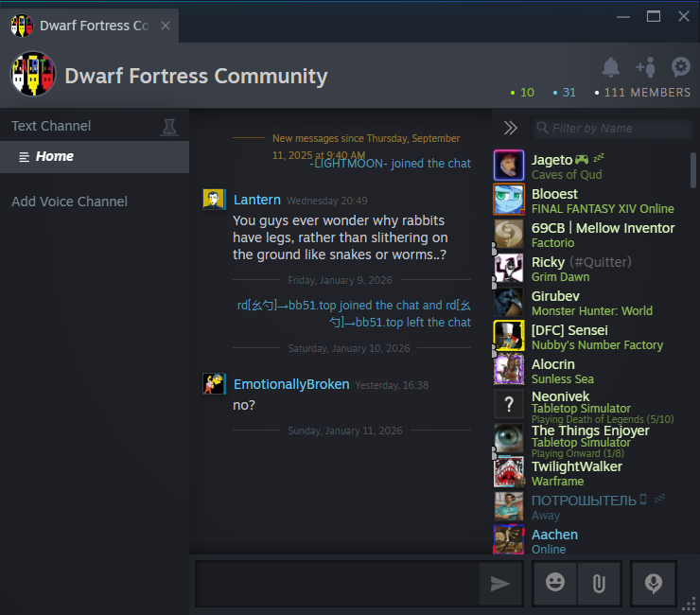
Task: Select the Home text channel
Action: click(x=54, y=157)
